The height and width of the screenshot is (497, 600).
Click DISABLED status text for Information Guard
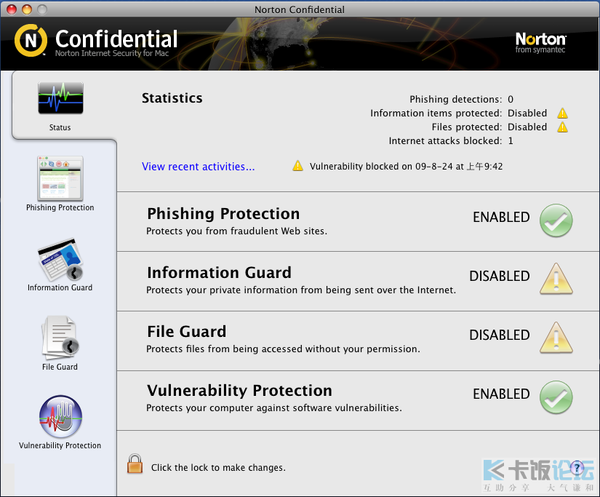tap(500, 276)
